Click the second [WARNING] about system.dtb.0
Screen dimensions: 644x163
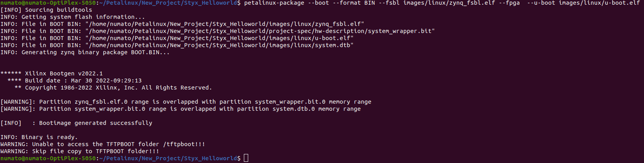click(181, 109)
